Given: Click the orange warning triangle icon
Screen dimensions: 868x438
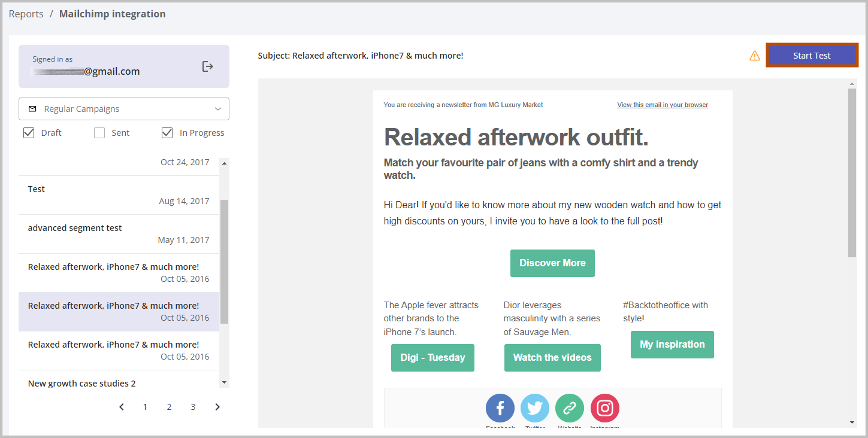Looking at the screenshot, I should (x=755, y=56).
